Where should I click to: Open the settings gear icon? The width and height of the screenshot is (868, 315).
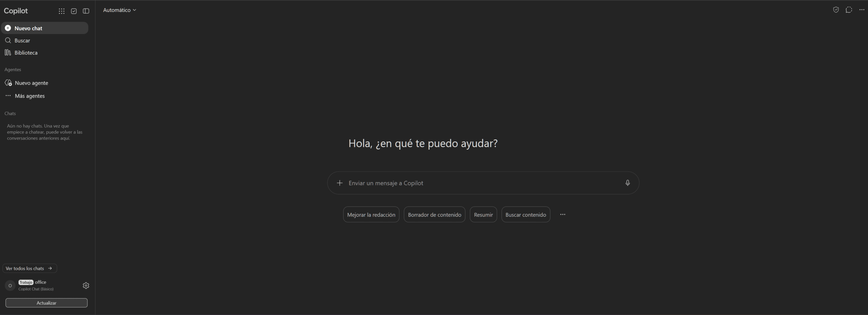click(86, 285)
